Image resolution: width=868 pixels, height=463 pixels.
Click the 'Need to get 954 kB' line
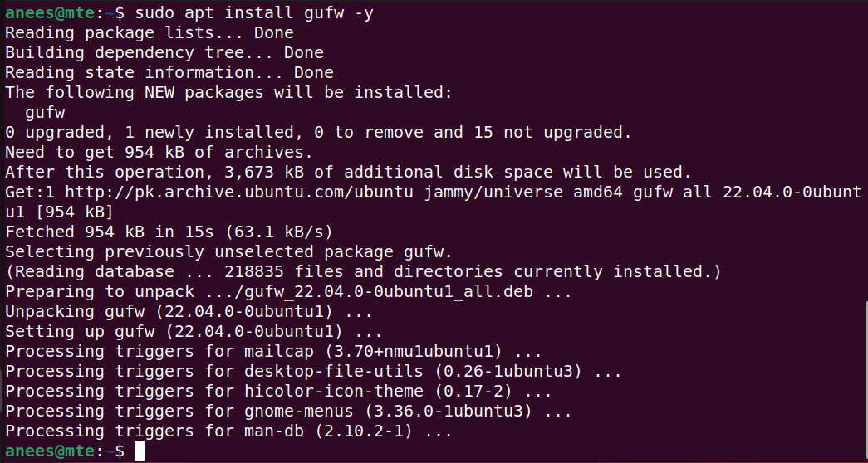click(x=159, y=152)
